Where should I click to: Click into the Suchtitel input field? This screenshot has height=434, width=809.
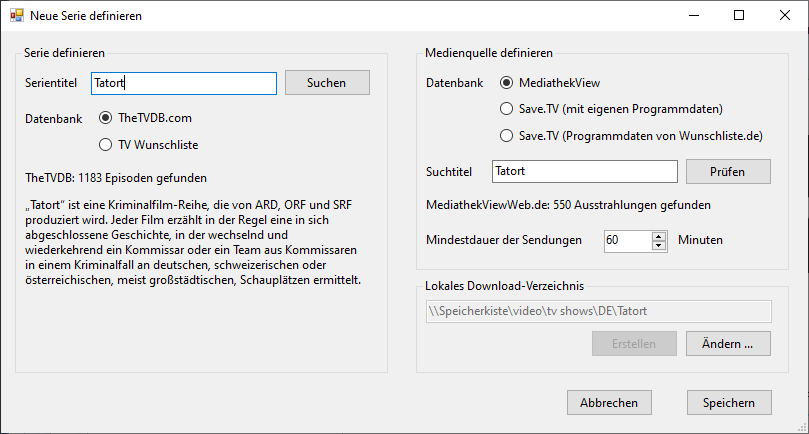(585, 171)
